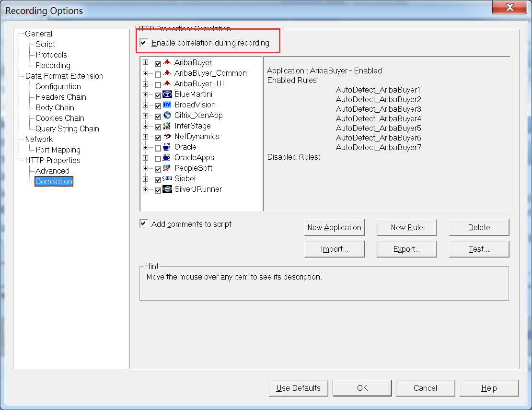Click the Delete button
Image resolution: width=532 pixels, height=410 pixels.
tap(479, 227)
